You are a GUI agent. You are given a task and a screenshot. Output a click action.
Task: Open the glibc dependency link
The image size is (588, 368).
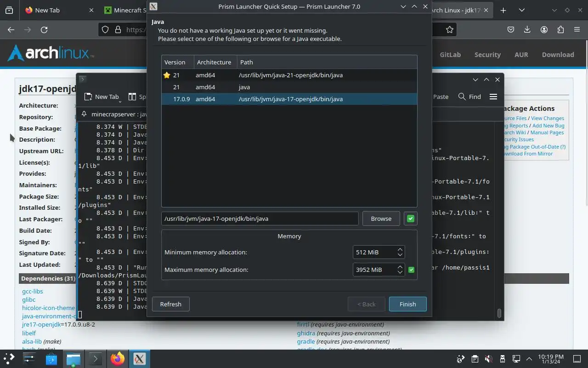tap(28, 299)
